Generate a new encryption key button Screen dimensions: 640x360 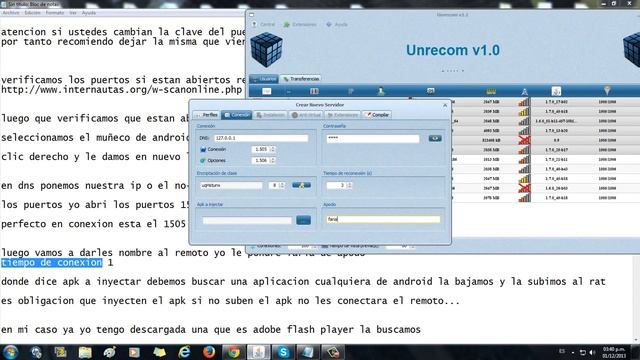tap(302, 185)
